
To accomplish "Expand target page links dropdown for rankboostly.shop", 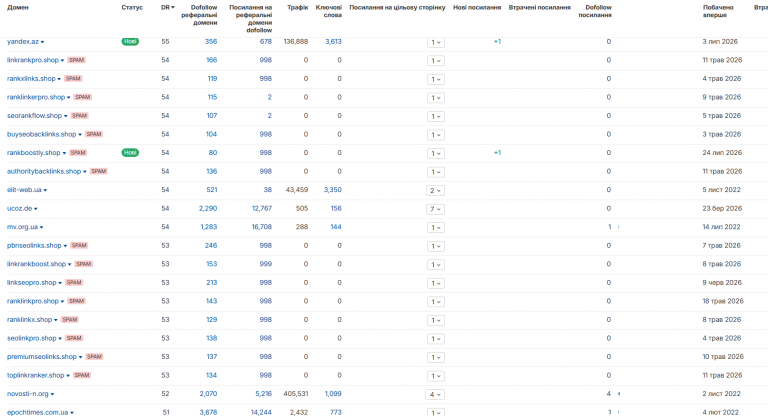I will point(435,153).
